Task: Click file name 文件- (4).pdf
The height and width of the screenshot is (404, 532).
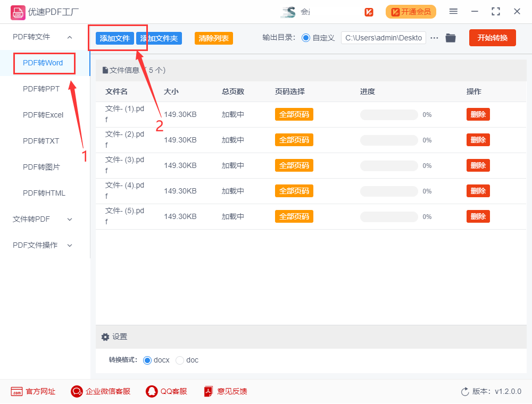Action: pos(124,190)
